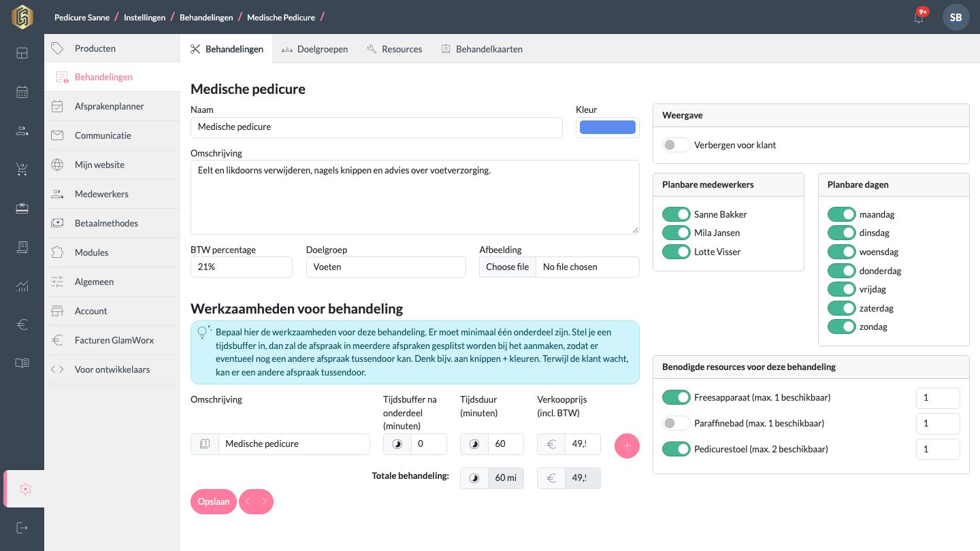
Task: Open the shopping cart icon in left rail
Action: tap(22, 170)
